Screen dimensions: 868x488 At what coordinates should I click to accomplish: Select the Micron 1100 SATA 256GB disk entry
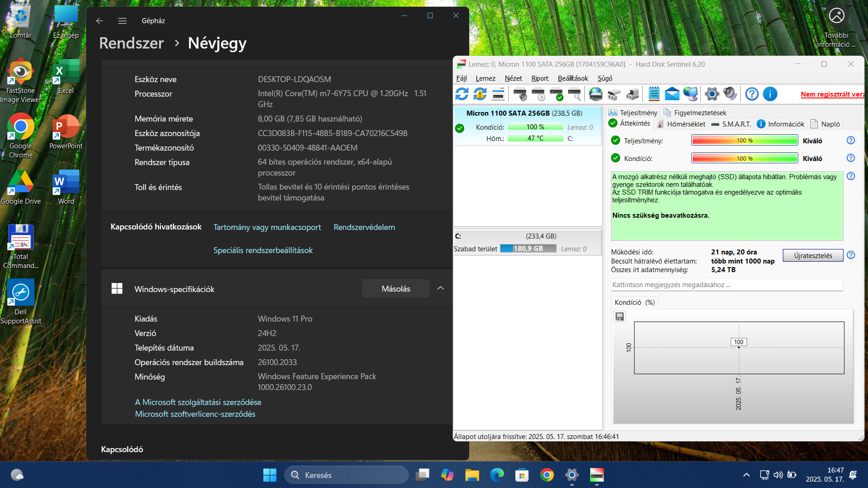pos(528,126)
